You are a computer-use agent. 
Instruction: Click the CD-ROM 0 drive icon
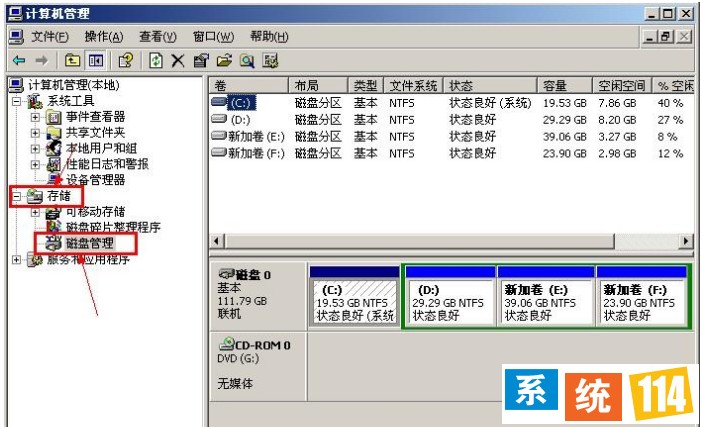tap(227, 344)
